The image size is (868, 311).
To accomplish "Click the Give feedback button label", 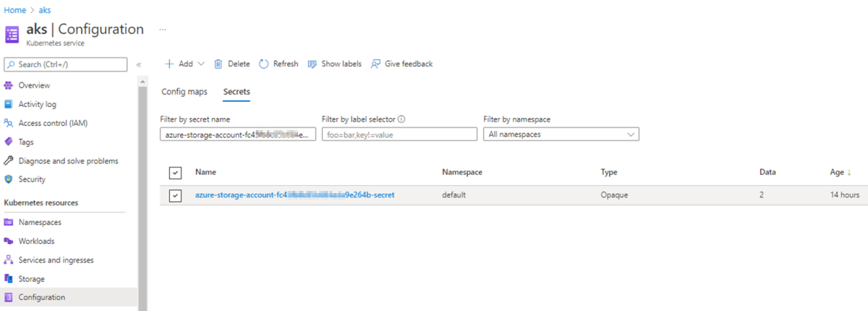I will (x=409, y=64).
